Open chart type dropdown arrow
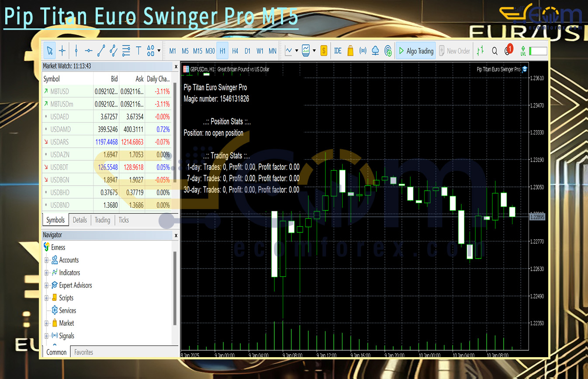Screen dimensions: 588x379 click(x=297, y=51)
